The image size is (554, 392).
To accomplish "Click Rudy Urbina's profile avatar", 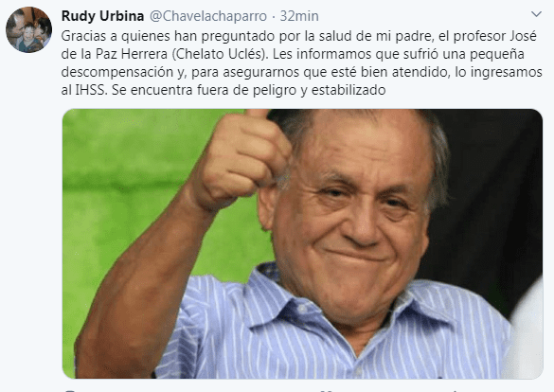I will point(28,29).
